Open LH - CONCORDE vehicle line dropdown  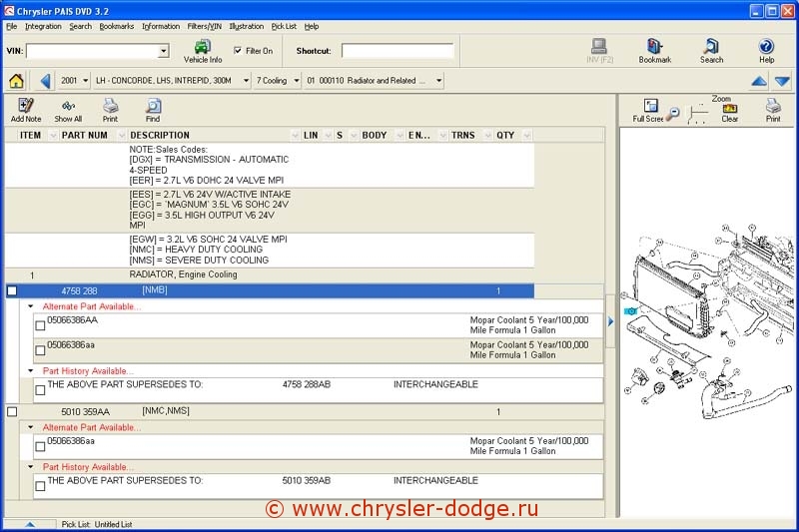[246, 81]
